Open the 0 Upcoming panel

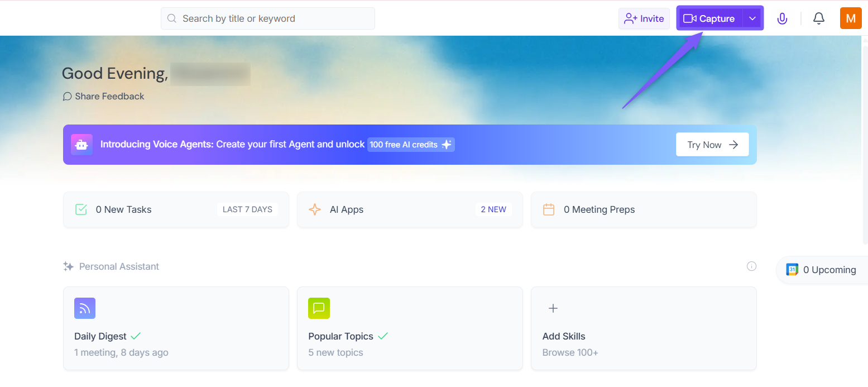click(822, 270)
